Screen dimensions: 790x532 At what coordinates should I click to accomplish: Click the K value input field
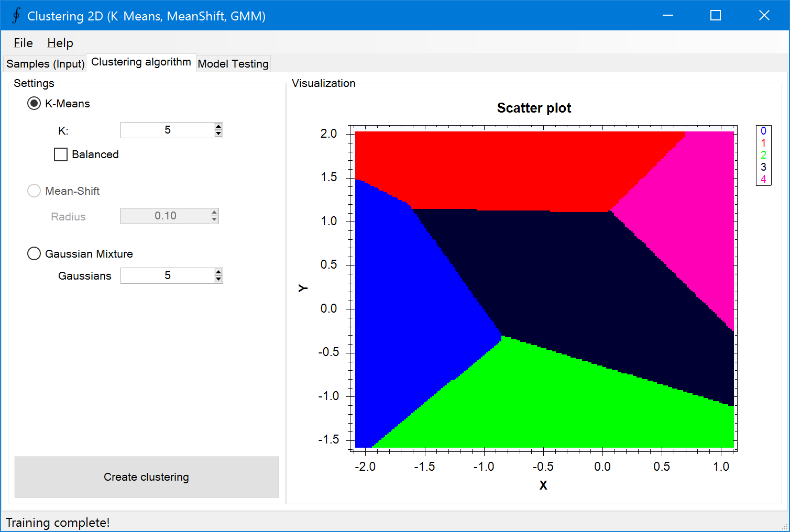(167, 130)
